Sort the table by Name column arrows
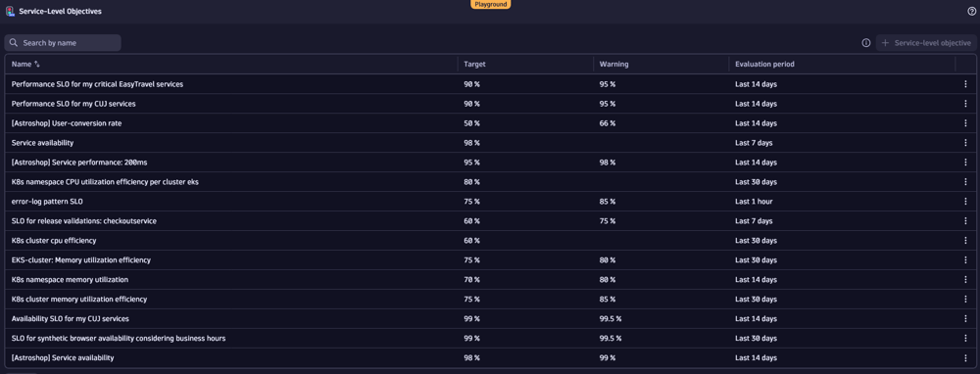Screen dimensions: 980x374 (37, 65)
